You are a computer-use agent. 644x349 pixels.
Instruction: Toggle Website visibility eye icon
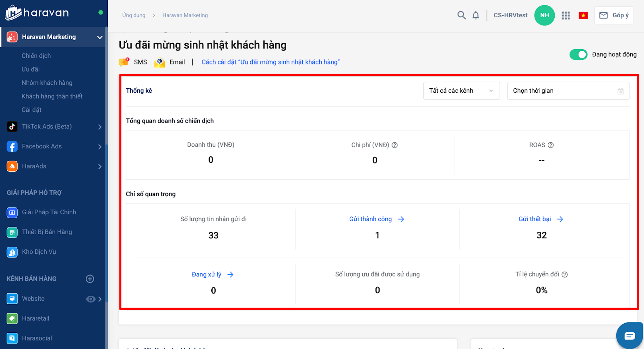click(x=91, y=299)
